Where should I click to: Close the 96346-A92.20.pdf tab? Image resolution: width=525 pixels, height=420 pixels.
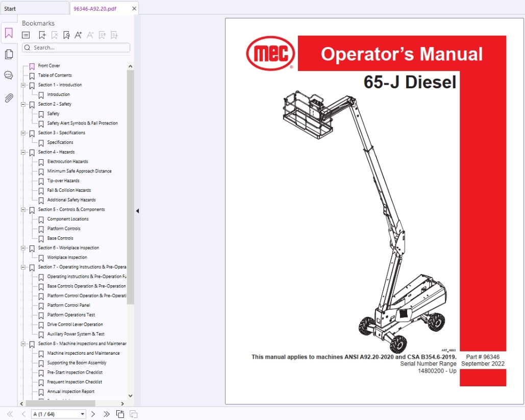click(x=134, y=9)
